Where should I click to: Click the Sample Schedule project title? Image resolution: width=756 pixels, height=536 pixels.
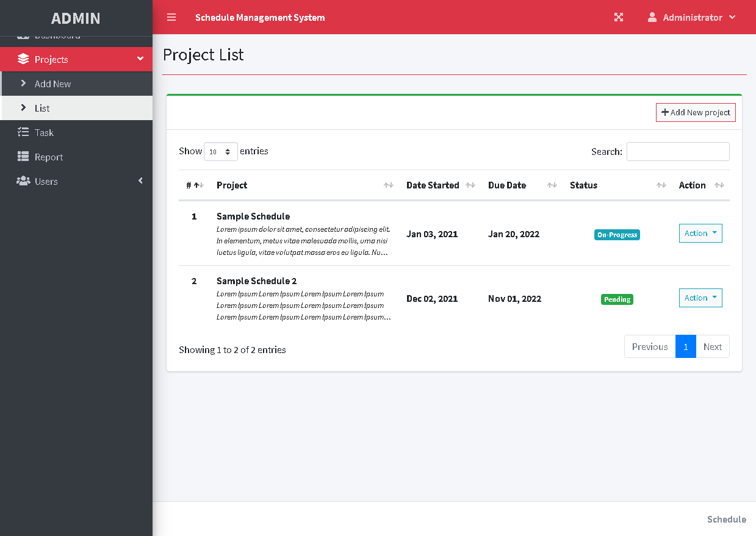[x=253, y=216]
